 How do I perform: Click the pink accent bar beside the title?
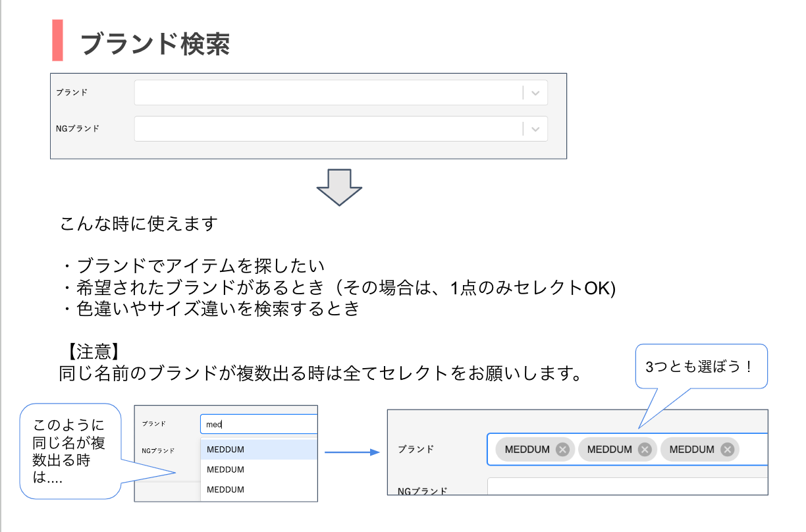(57, 41)
